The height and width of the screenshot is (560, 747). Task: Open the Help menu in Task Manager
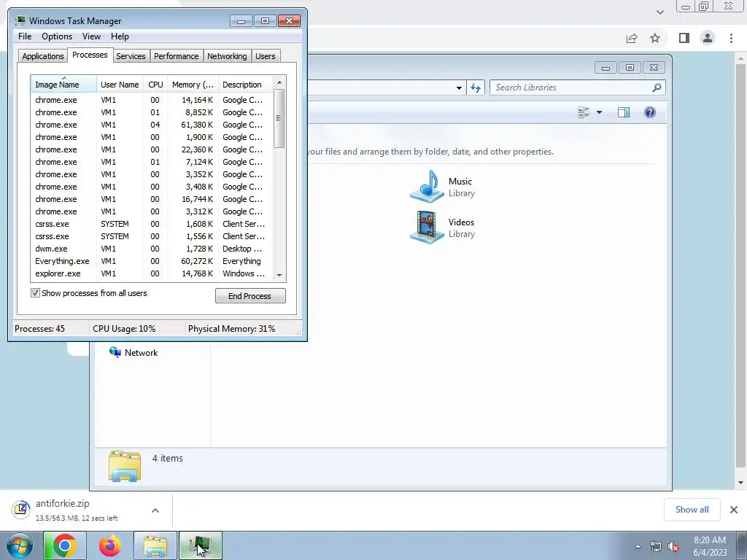(120, 36)
